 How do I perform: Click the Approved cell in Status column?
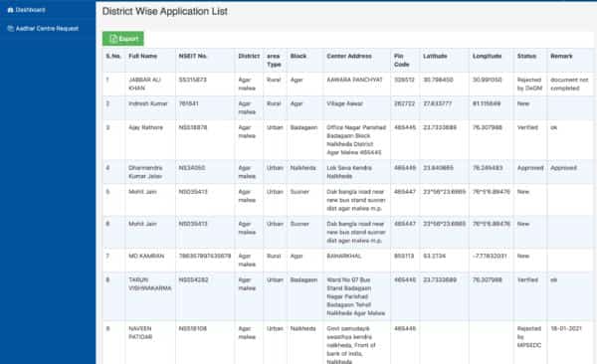coord(530,168)
